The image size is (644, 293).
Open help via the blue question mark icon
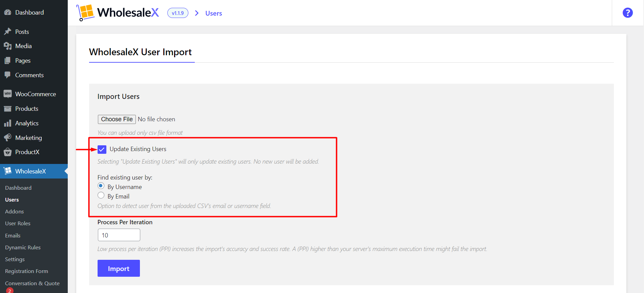point(627,13)
